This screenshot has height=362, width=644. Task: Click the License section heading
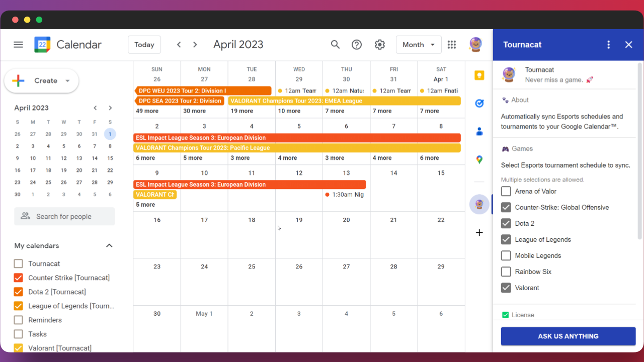pos(523,315)
